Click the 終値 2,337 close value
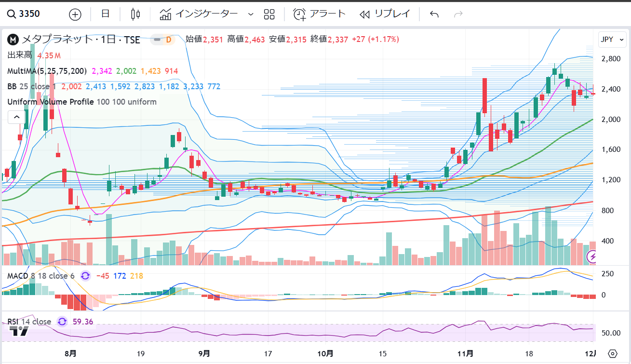 pos(329,40)
